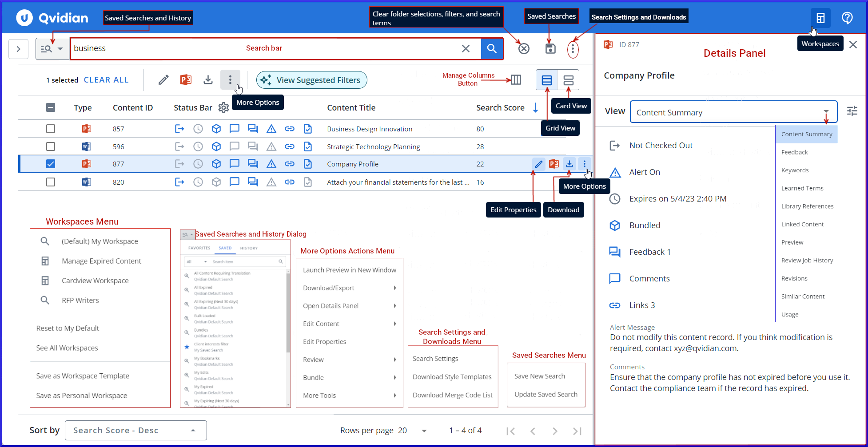Click the toolbar PowerPoint icon
868x447 pixels.
tap(186, 80)
